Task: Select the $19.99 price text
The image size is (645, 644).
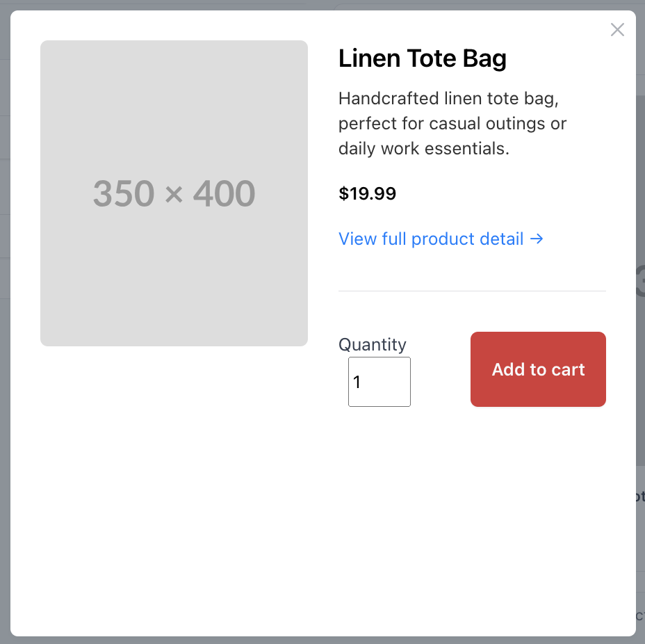Action: 367,193
